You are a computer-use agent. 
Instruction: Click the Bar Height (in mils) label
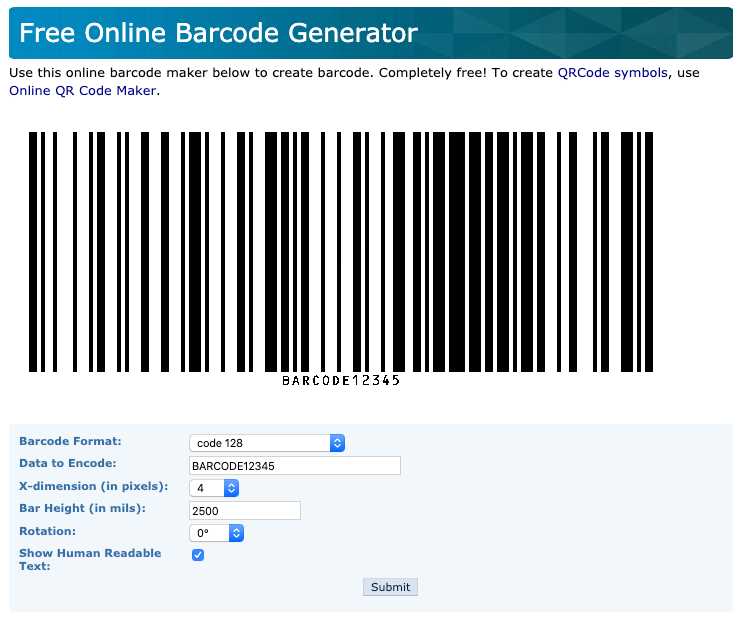[82, 508]
